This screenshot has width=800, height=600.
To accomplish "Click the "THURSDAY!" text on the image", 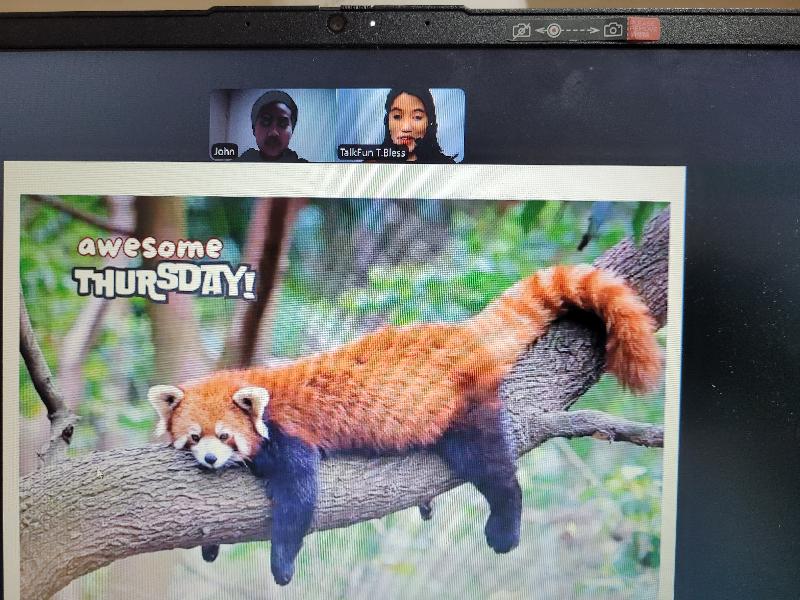I will (x=163, y=282).
